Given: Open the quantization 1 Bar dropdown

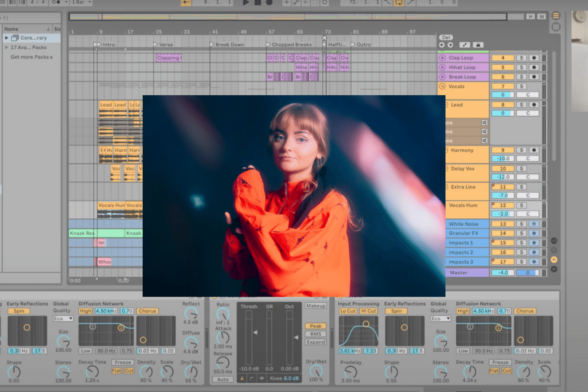Looking at the screenshot, I should click(x=81, y=2).
